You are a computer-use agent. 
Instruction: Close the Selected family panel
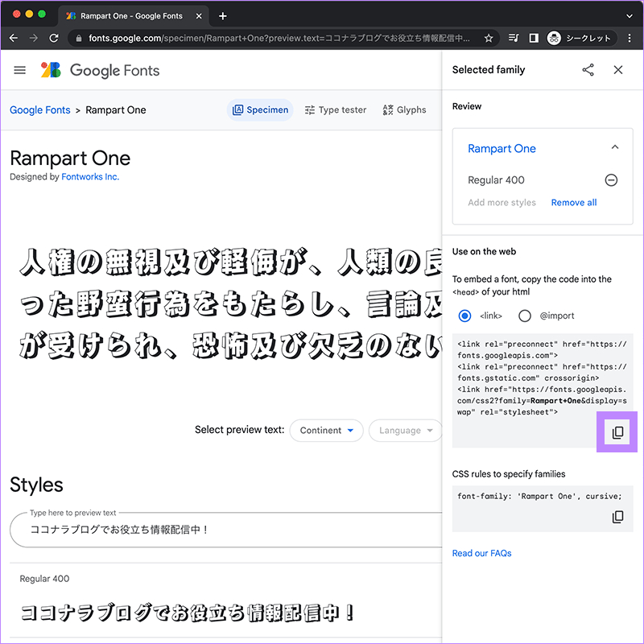(617, 70)
